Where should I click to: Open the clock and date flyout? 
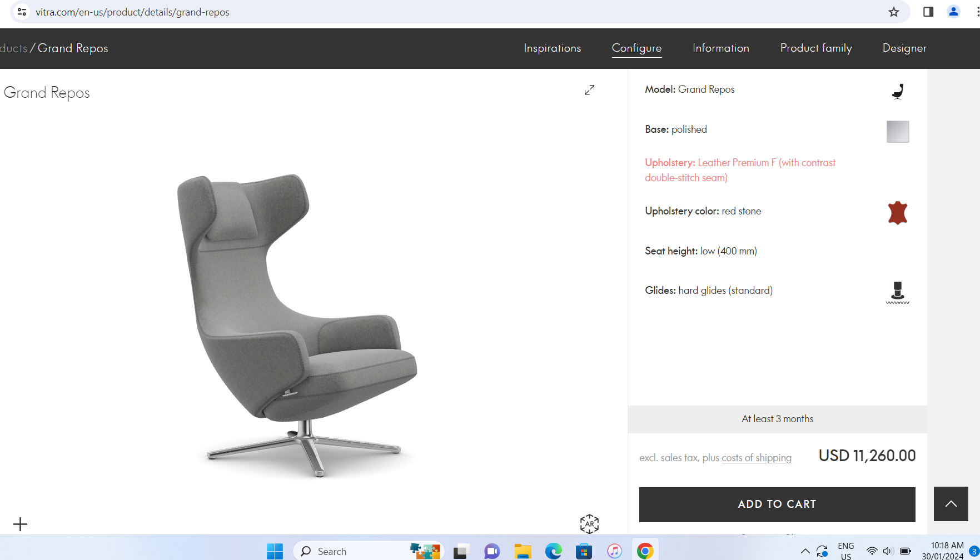943,551
